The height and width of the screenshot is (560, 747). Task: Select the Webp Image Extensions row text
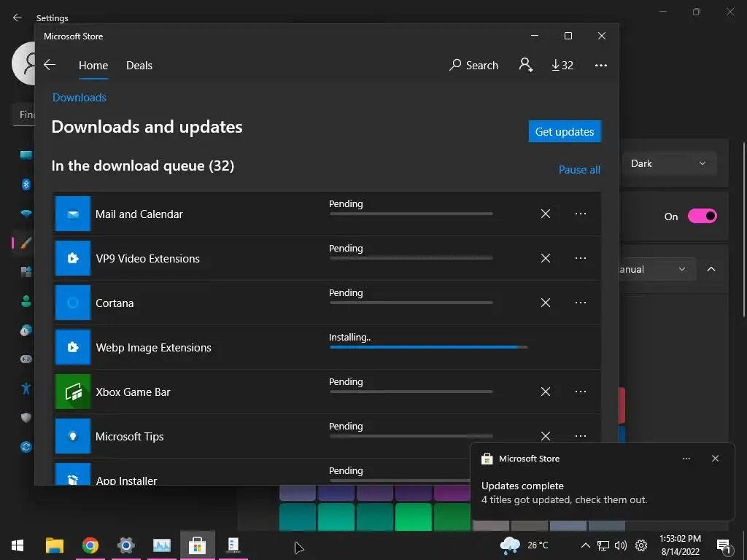(x=153, y=348)
